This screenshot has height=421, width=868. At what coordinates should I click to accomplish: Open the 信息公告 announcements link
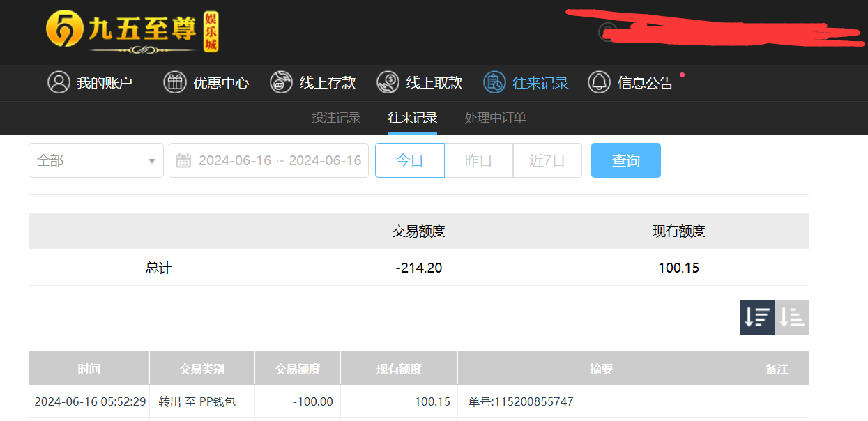[645, 83]
